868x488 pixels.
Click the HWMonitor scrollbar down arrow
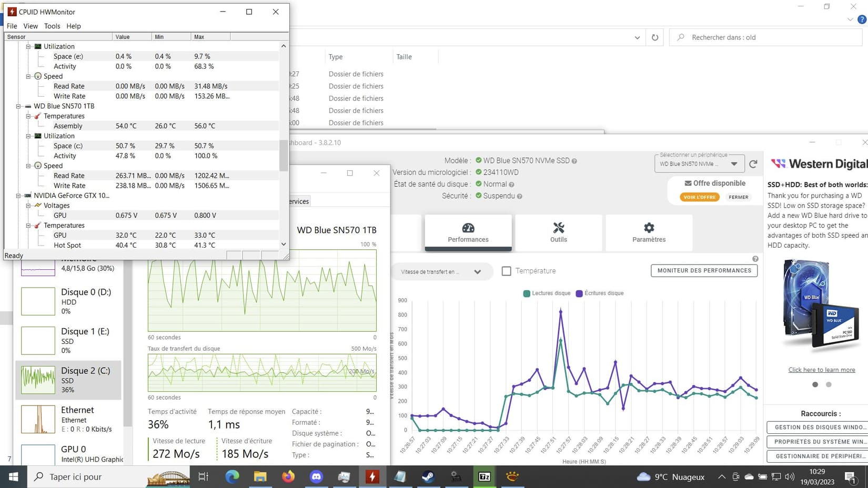pyautogui.click(x=284, y=244)
